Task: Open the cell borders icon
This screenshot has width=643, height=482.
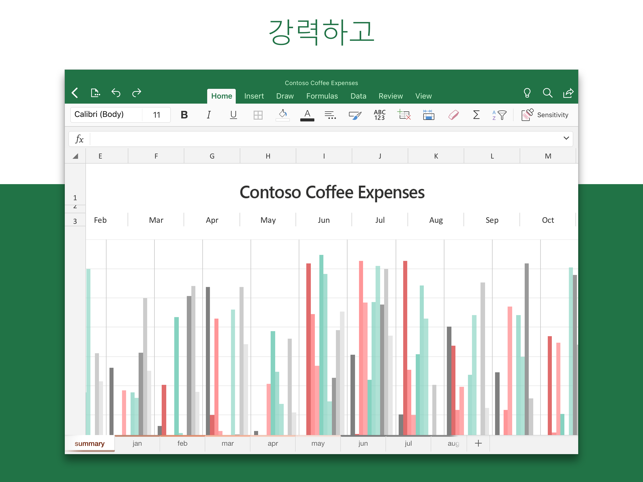Action: [258, 115]
